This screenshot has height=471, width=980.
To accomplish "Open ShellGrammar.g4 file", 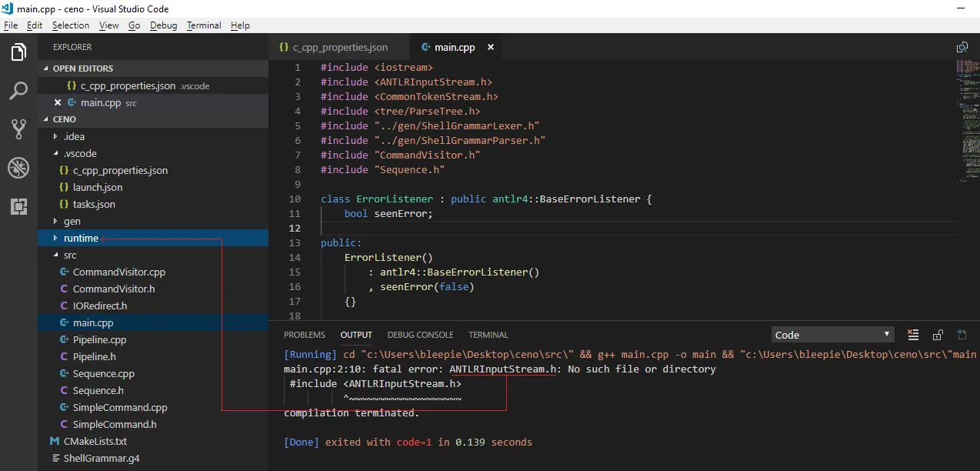I will point(153,458).
